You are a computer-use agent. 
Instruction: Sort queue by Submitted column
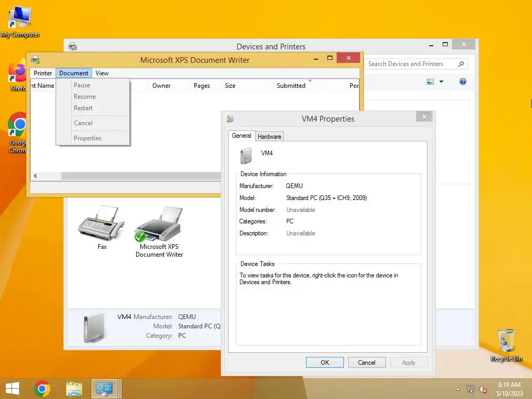pos(310,86)
